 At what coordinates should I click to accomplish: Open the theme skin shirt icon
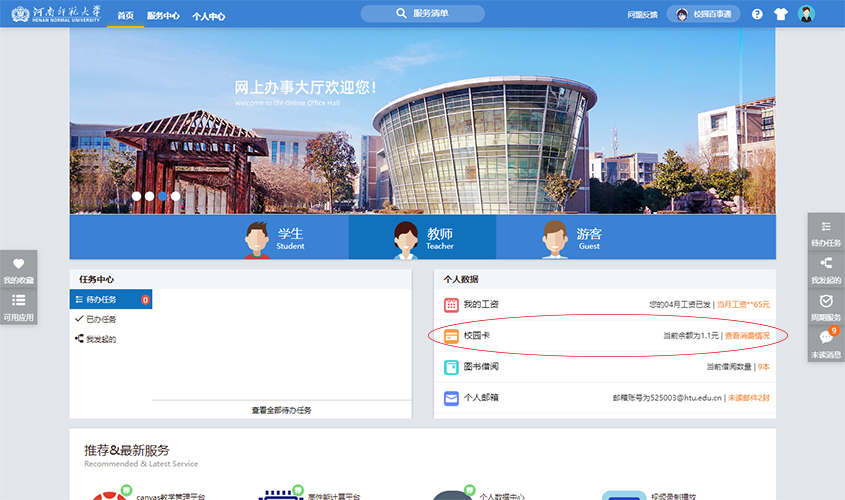(781, 14)
